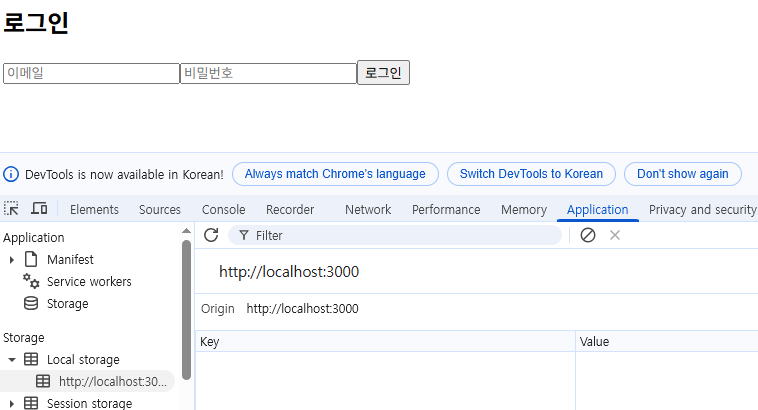Screen dimensions: 758x410
Task: Toggle the device toolbar icon
Action: pyautogui.click(x=39, y=208)
